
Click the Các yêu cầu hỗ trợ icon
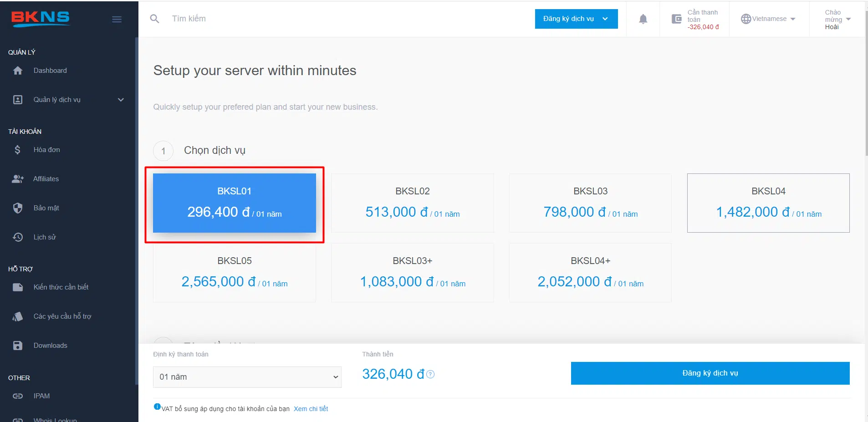tap(18, 316)
